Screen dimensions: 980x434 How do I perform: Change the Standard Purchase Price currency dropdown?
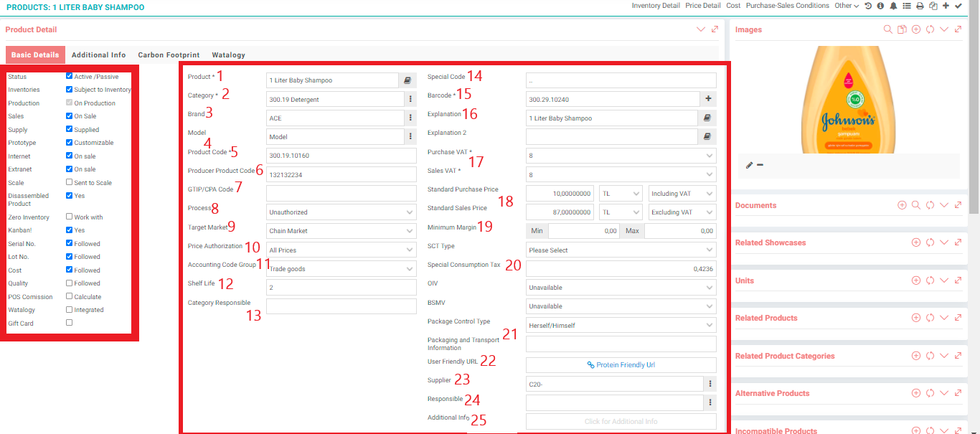(621, 194)
